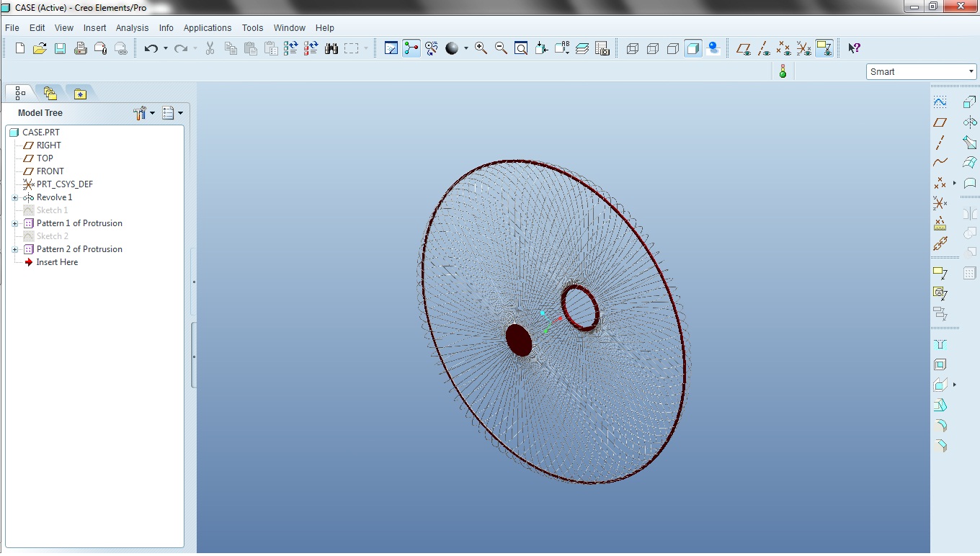Screen dimensions: 980x556
Task: Create a new file with the New icon
Action: 20,48
